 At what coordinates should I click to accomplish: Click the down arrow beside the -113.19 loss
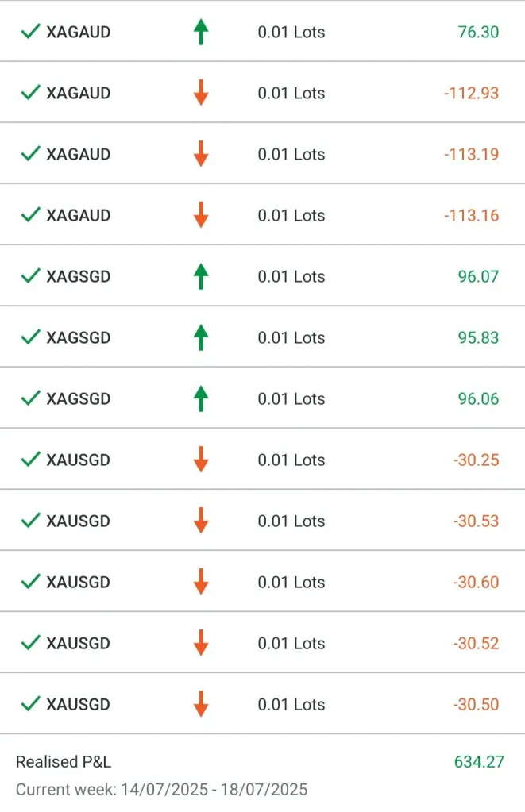click(x=201, y=154)
